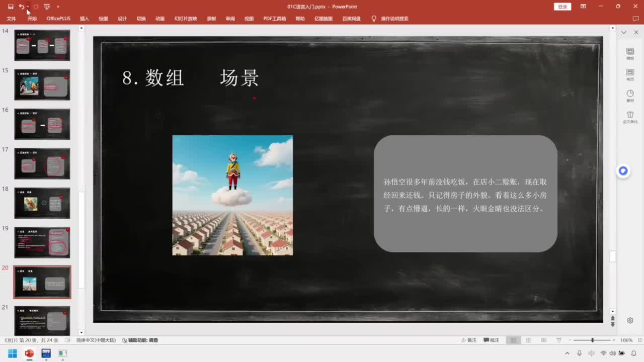Switch to Normal view icon
The width and height of the screenshot is (644, 362).
513,340
